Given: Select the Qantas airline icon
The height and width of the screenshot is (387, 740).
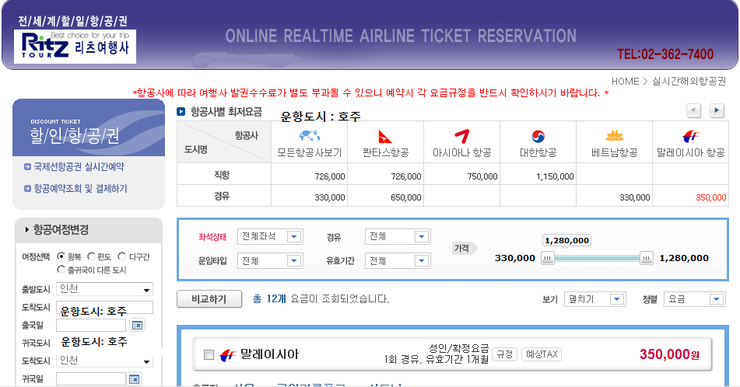Looking at the screenshot, I should tap(385, 137).
